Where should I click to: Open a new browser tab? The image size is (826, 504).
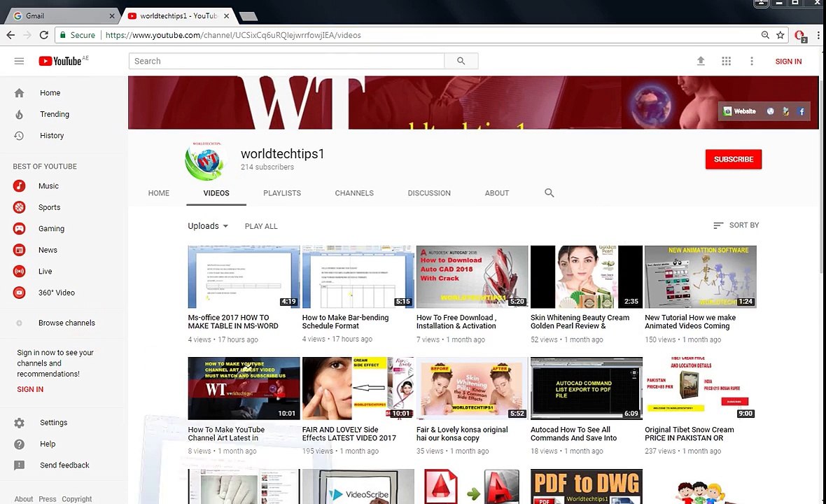[248, 16]
